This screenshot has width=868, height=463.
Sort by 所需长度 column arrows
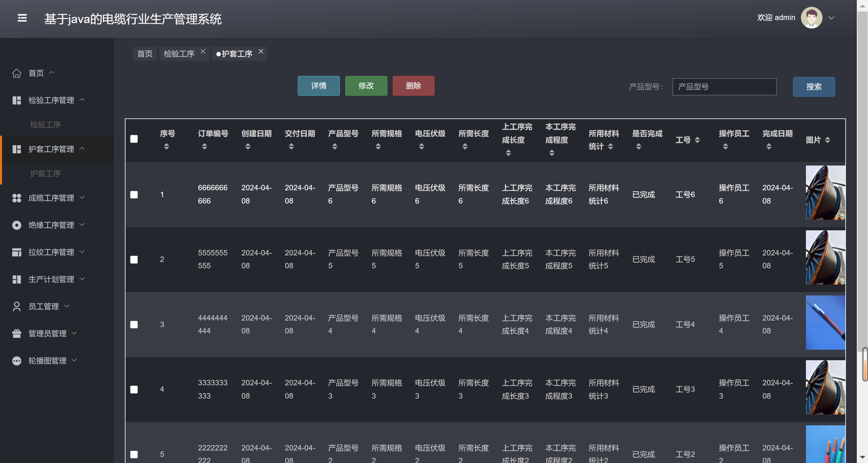[x=465, y=147]
